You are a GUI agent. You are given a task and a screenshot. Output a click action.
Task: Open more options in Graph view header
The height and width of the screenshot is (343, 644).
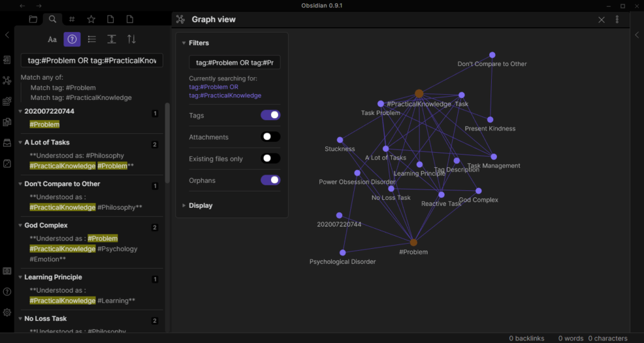tap(617, 19)
